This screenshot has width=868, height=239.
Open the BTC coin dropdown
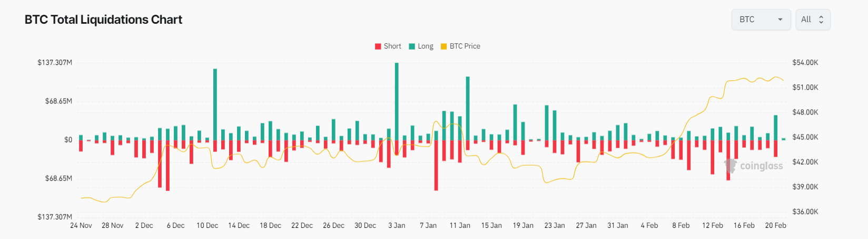tap(760, 20)
